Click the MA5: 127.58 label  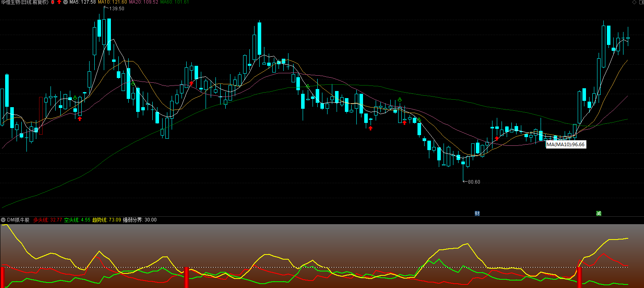click(82, 2)
